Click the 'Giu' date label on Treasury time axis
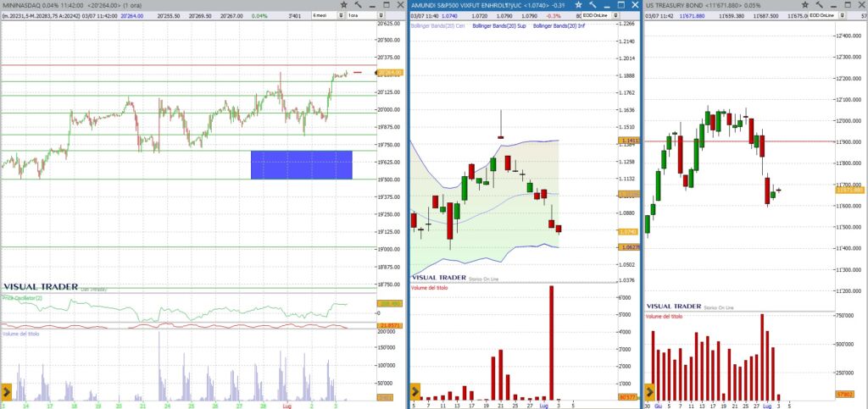Screen dimensions: 868x409 [659, 405]
